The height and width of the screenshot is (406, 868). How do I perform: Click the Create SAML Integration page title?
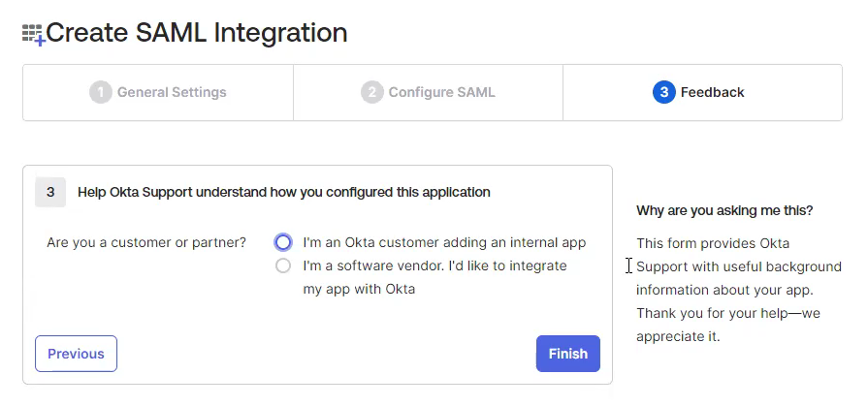tap(197, 33)
